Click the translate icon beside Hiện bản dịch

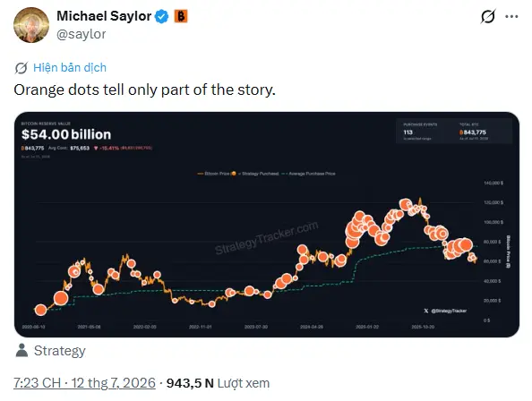click(21, 68)
